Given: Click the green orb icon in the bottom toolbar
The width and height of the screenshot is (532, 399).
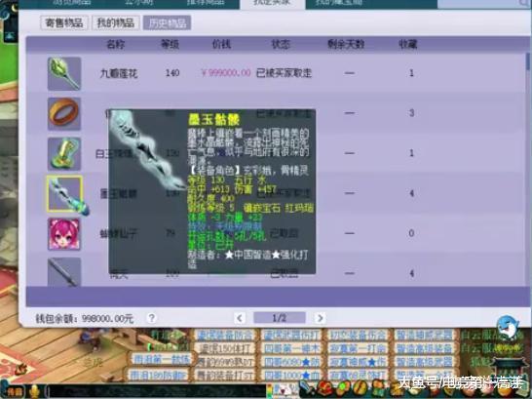Looking at the screenshot, I should (x=343, y=388).
